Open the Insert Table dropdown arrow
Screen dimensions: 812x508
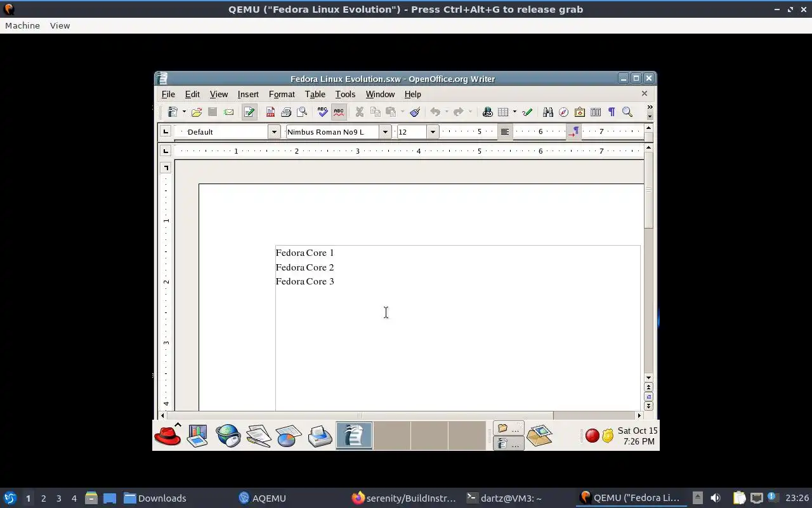pyautogui.click(x=514, y=112)
